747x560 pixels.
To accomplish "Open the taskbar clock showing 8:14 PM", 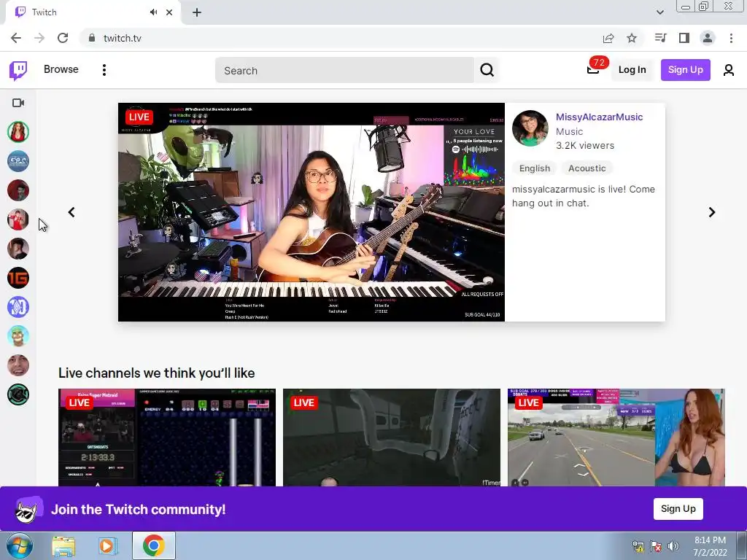I will (x=710, y=546).
